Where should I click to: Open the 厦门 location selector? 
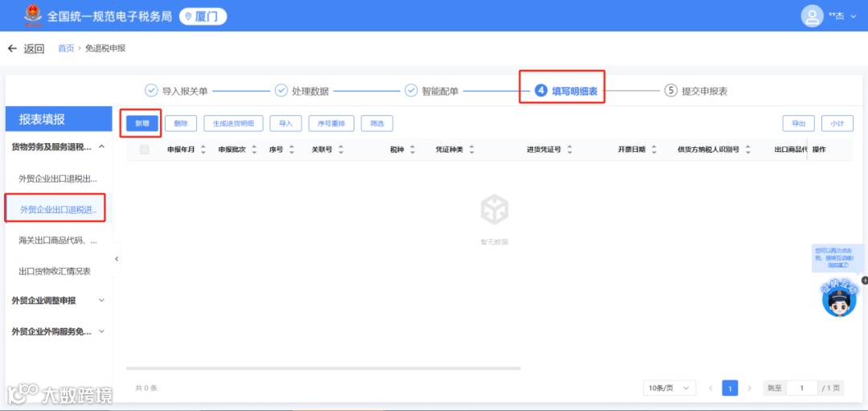click(203, 17)
